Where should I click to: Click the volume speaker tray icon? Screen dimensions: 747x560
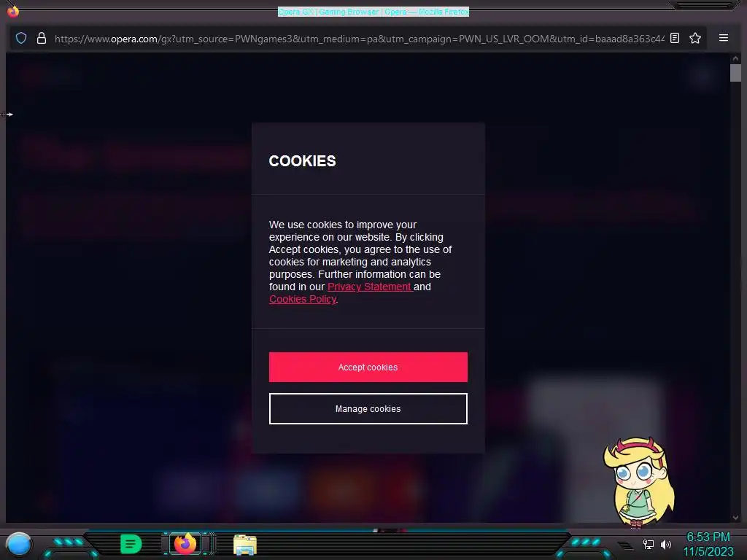point(665,544)
